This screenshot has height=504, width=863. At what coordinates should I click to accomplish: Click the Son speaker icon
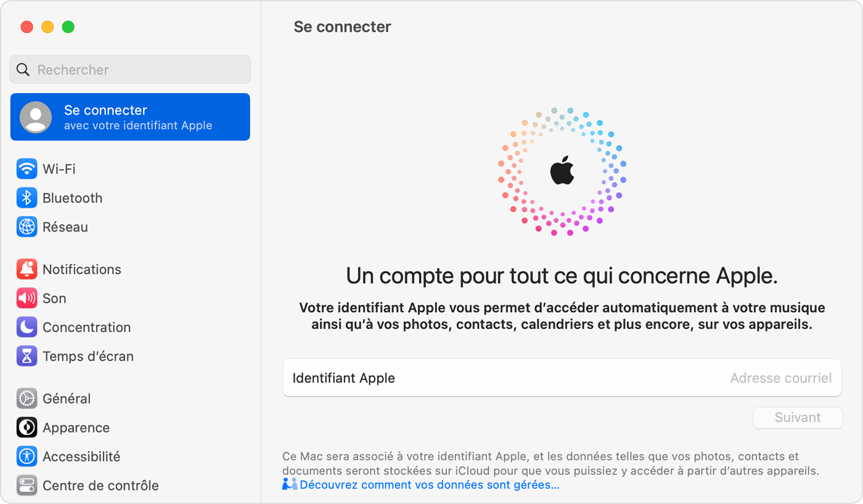tap(27, 298)
